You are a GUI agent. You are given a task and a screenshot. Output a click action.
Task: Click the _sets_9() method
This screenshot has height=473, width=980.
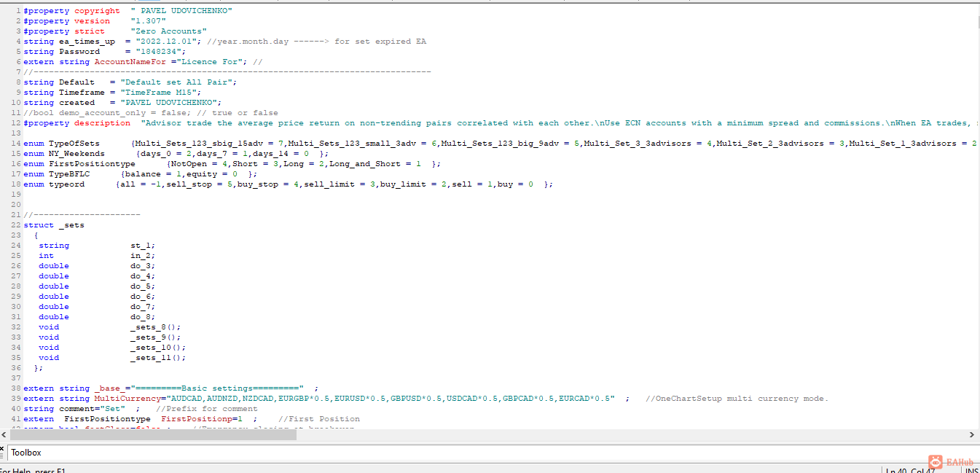[x=156, y=337]
